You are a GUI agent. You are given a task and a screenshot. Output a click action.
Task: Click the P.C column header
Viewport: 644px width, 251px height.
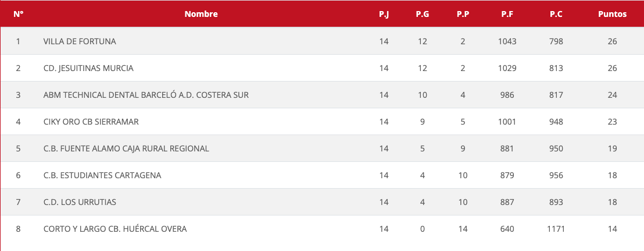[x=556, y=14]
